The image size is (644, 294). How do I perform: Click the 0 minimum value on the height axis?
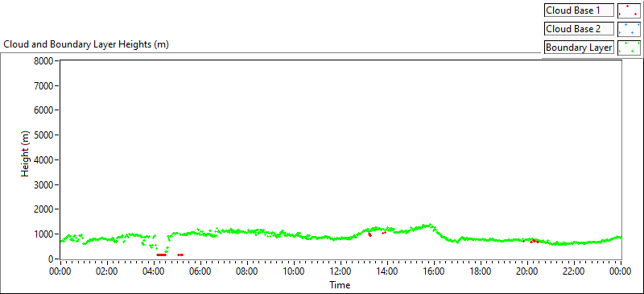click(x=52, y=259)
